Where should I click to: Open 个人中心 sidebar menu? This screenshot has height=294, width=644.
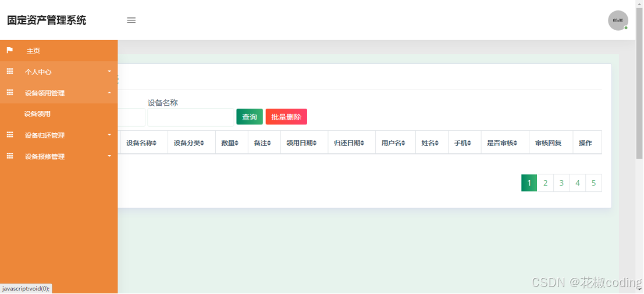point(59,72)
